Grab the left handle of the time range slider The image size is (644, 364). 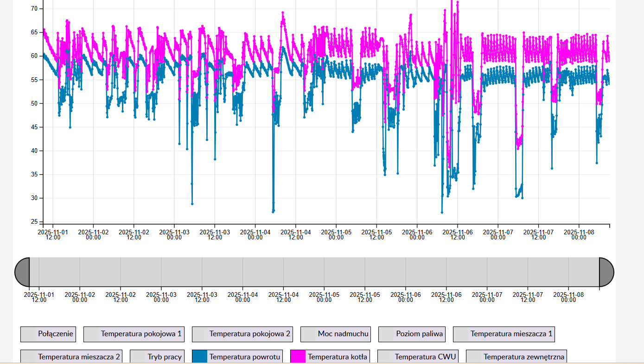[x=22, y=272]
